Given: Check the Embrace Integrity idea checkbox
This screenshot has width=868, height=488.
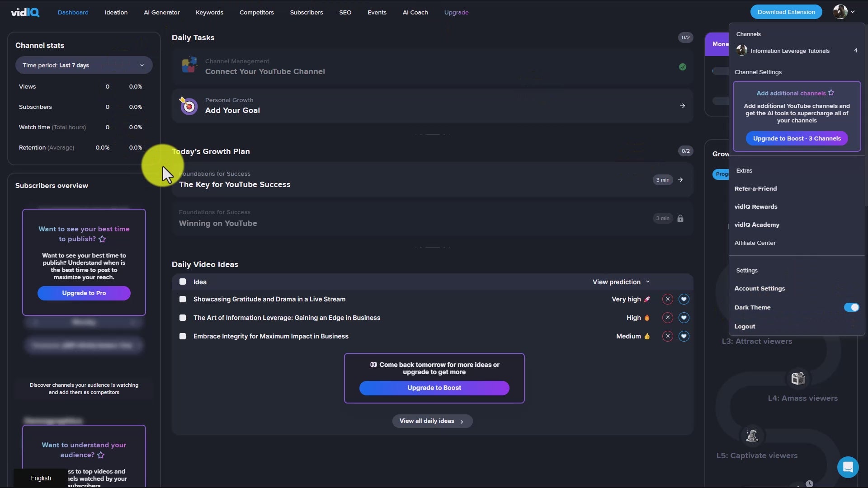Looking at the screenshot, I should pyautogui.click(x=183, y=336).
